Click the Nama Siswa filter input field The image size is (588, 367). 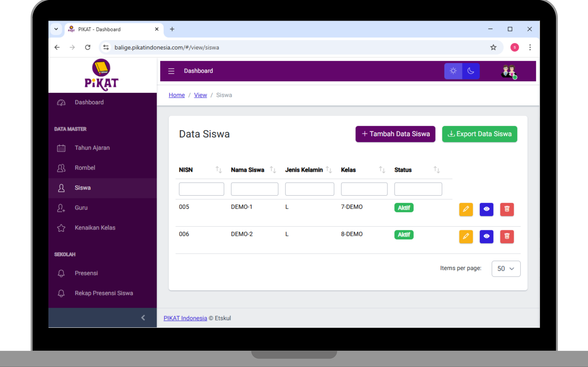click(x=254, y=189)
